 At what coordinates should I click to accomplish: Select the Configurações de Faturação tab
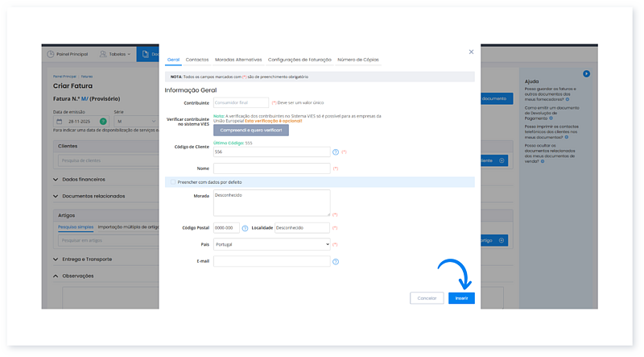click(x=299, y=60)
